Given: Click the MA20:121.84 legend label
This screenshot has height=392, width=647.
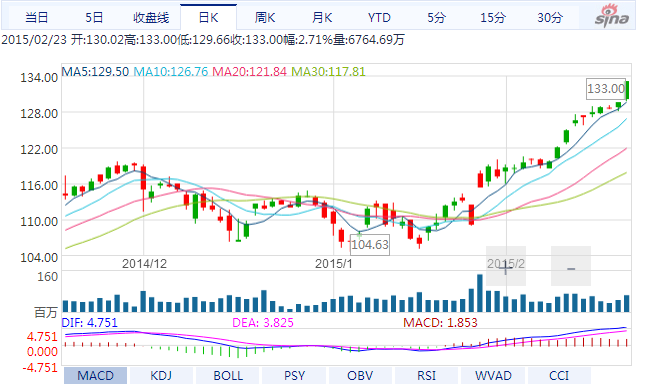Looking at the screenshot, I should click(249, 72).
